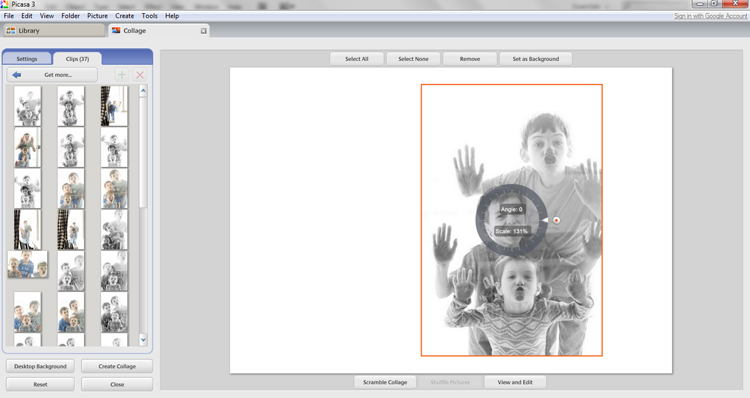Viewport: 750px width, 398px height.
Task: Open the Tools menu
Action: pos(149,16)
